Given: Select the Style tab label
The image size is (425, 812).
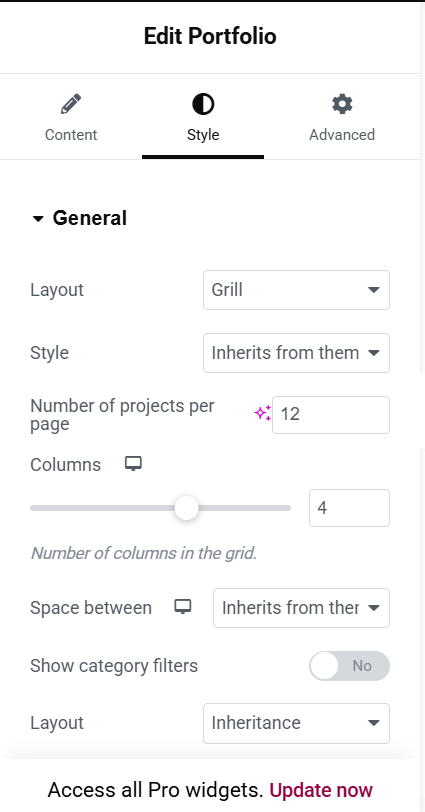Looking at the screenshot, I should point(203,135).
